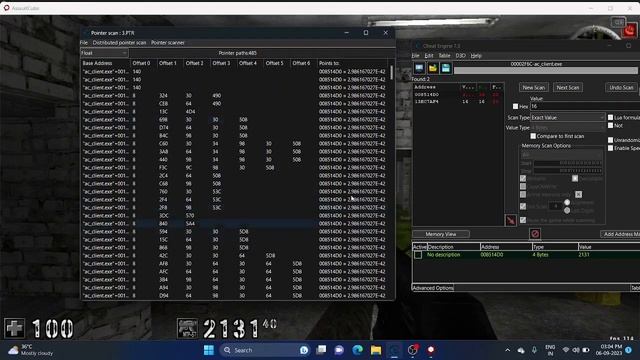Toggle the Enable Speedhack checkbox
The image size is (640, 360).
tap(611, 148)
